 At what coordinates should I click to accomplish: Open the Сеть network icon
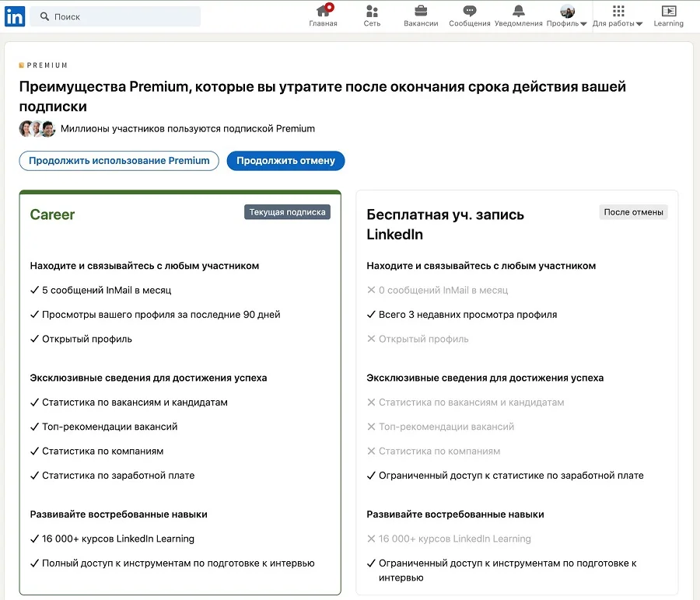(x=372, y=11)
